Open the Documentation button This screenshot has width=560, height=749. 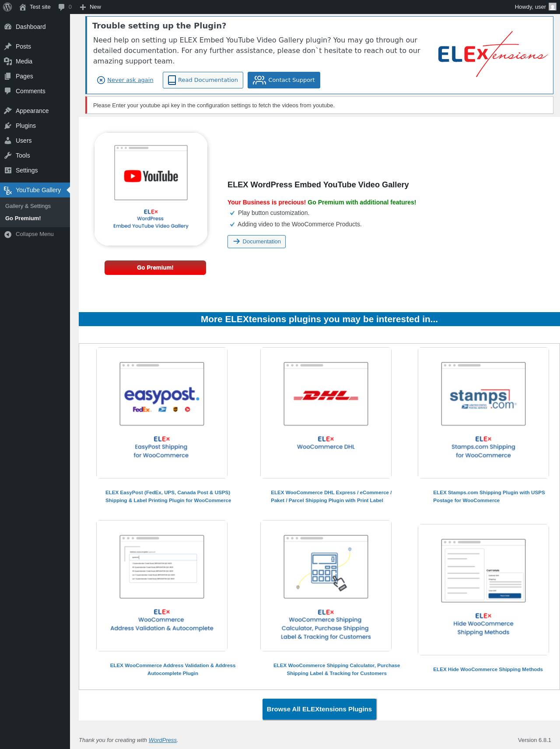[256, 242]
